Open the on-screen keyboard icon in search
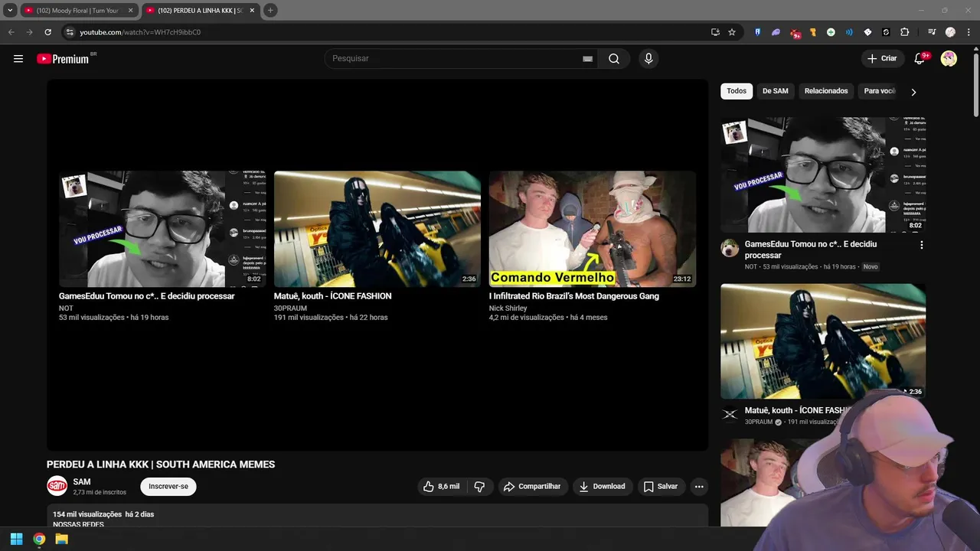The height and width of the screenshot is (551, 980). (x=587, y=59)
